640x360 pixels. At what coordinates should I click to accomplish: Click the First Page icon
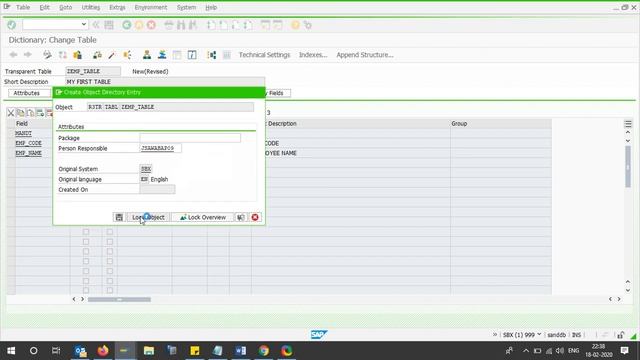[x=211, y=25]
